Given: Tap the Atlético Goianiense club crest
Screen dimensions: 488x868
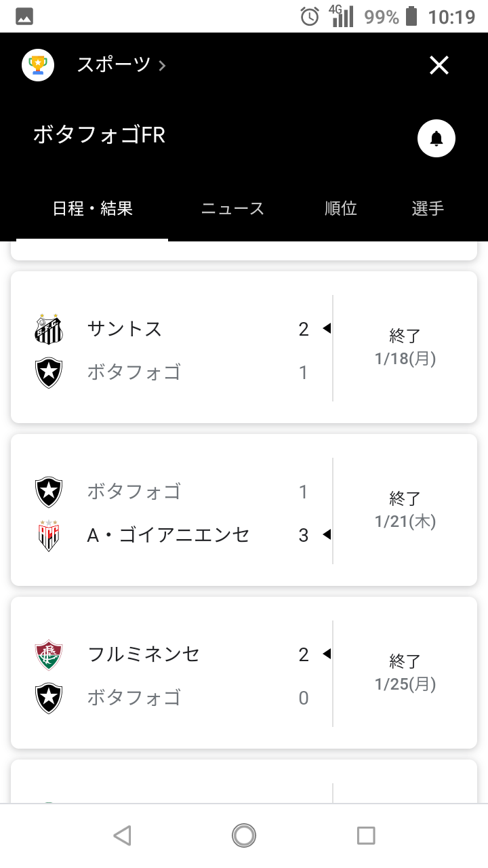Looking at the screenshot, I should (x=49, y=535).
